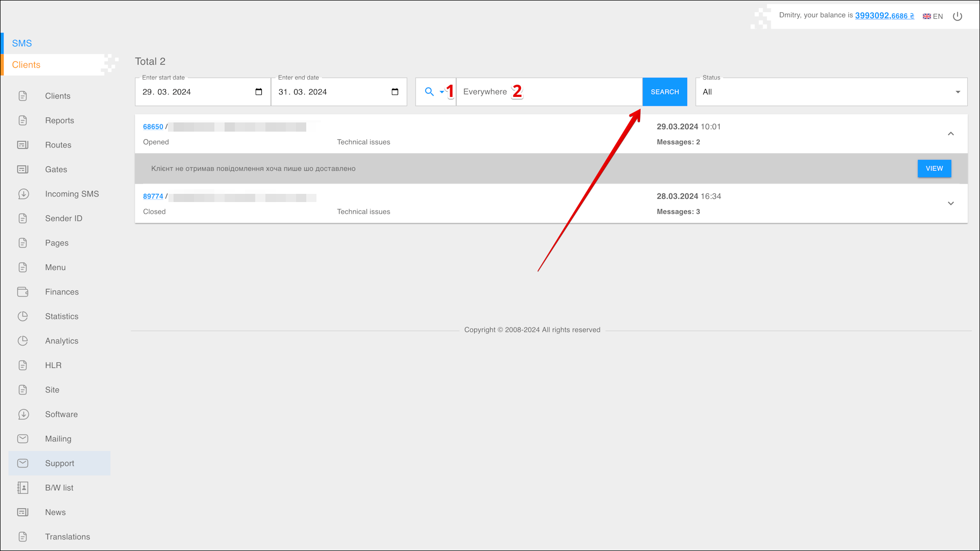
Task: Open Routes in the sidebar
Action: point(58,145)
